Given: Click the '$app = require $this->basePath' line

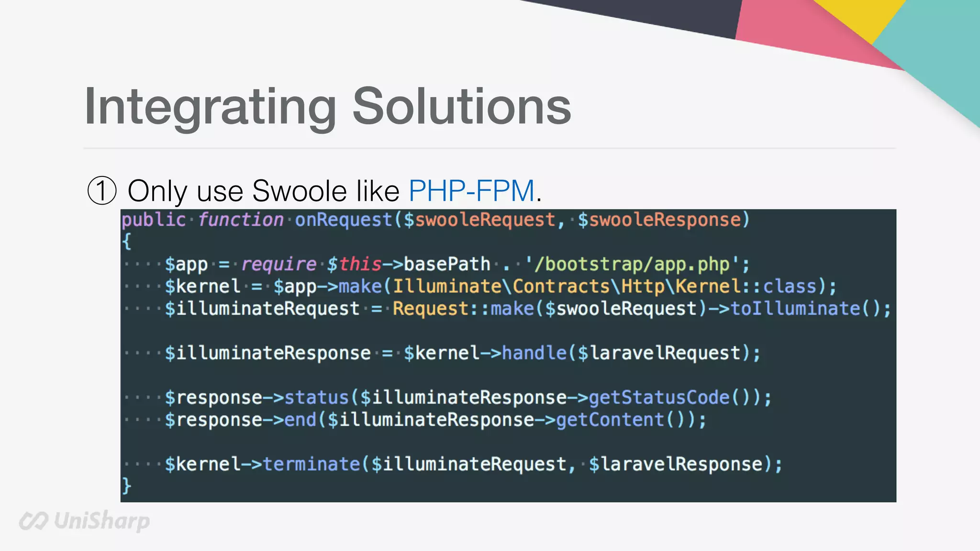Looking at the screenshot, I should pyautogui.click(x=457, y=264).
